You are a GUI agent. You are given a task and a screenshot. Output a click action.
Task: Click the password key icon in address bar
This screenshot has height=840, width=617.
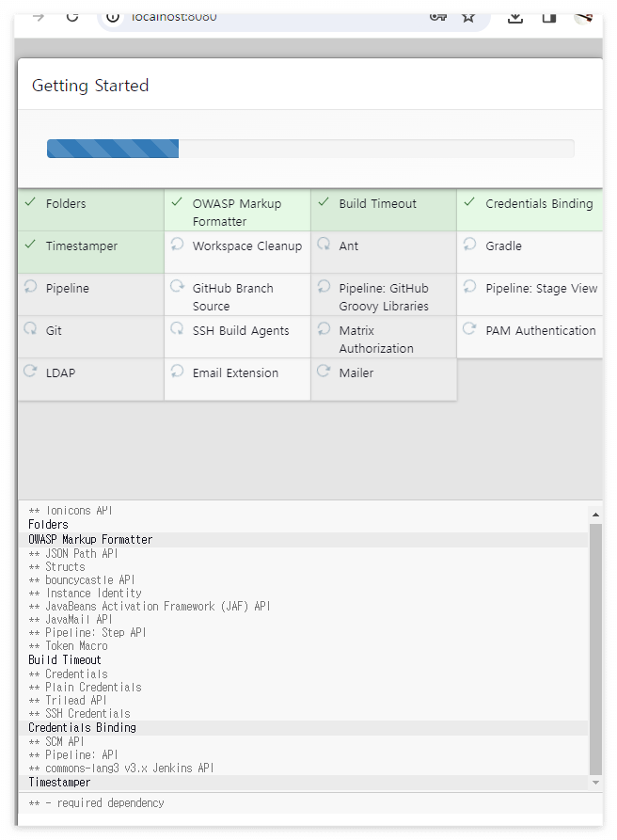[437, 17]
